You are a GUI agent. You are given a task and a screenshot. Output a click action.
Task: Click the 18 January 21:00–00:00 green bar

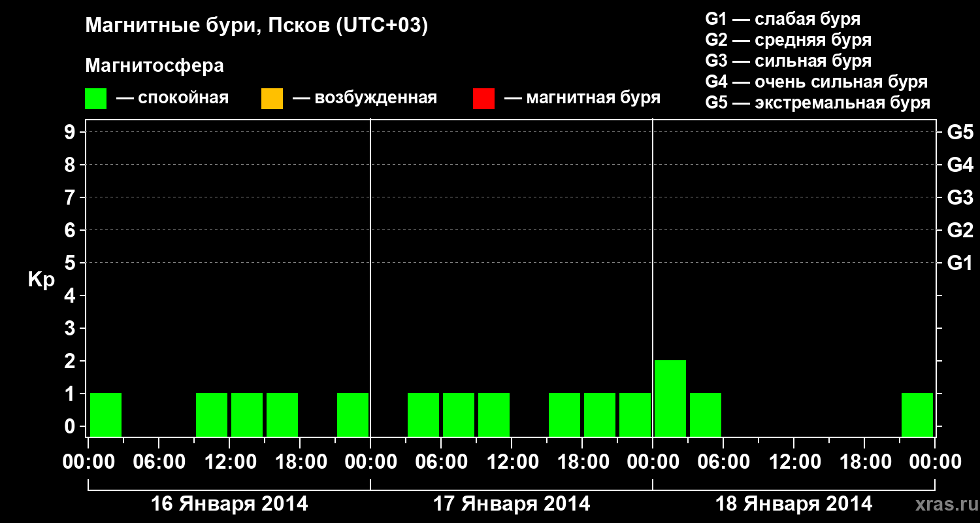917,414
